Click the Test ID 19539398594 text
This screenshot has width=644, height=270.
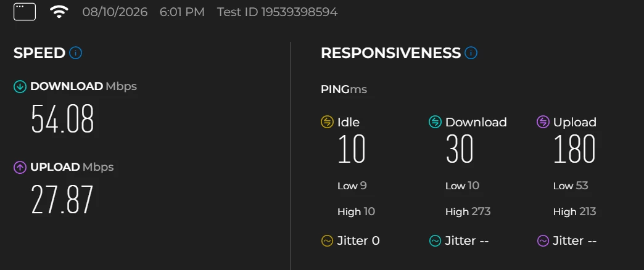(x=277, y=12)
